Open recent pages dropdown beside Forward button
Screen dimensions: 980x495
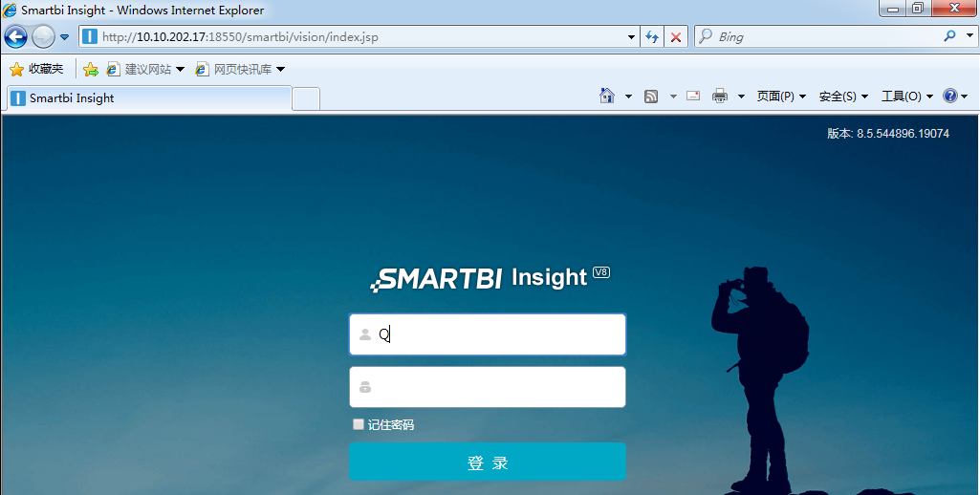[64, 37]
